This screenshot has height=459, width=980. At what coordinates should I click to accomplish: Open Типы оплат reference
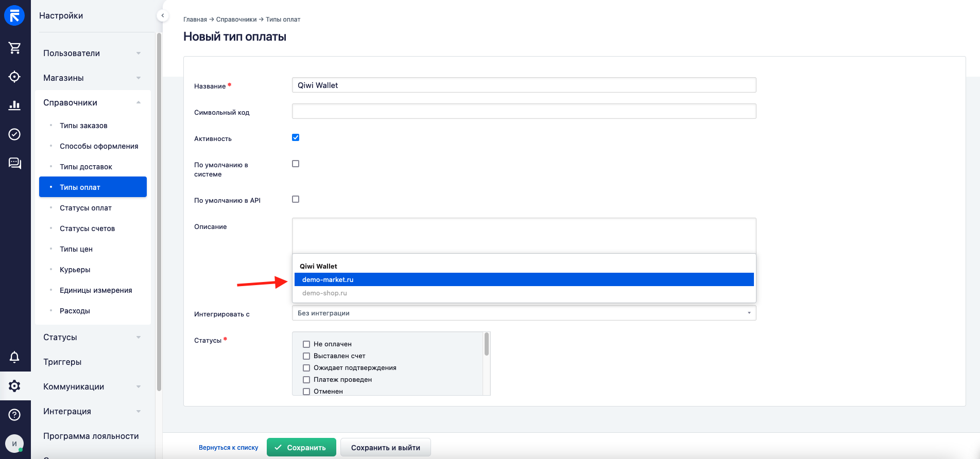93,187
